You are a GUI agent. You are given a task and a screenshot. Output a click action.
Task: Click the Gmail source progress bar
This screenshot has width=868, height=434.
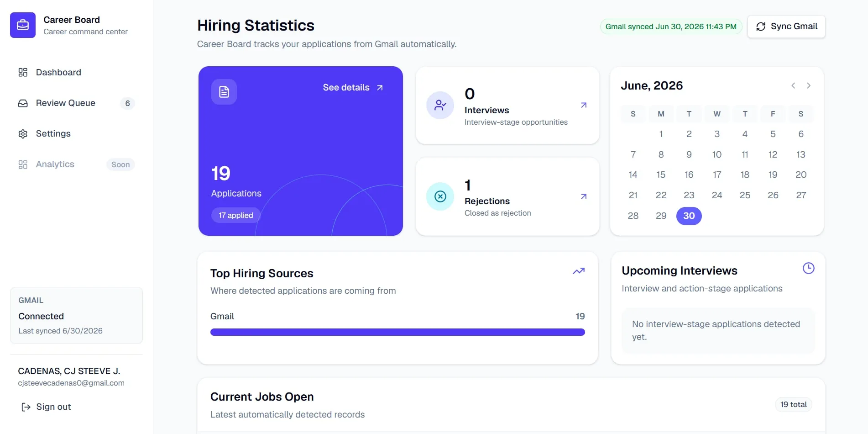(397, 332)
